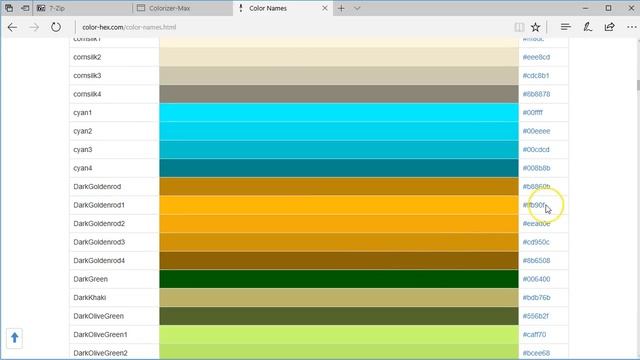Go back to the previous page
Screen dimensions: 640x360
coord(12,27)
